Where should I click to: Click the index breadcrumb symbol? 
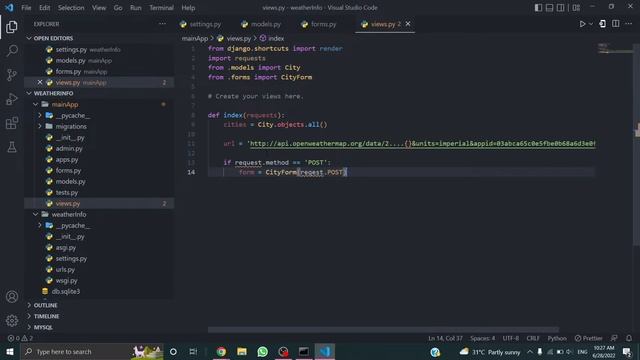pos(272,38)
